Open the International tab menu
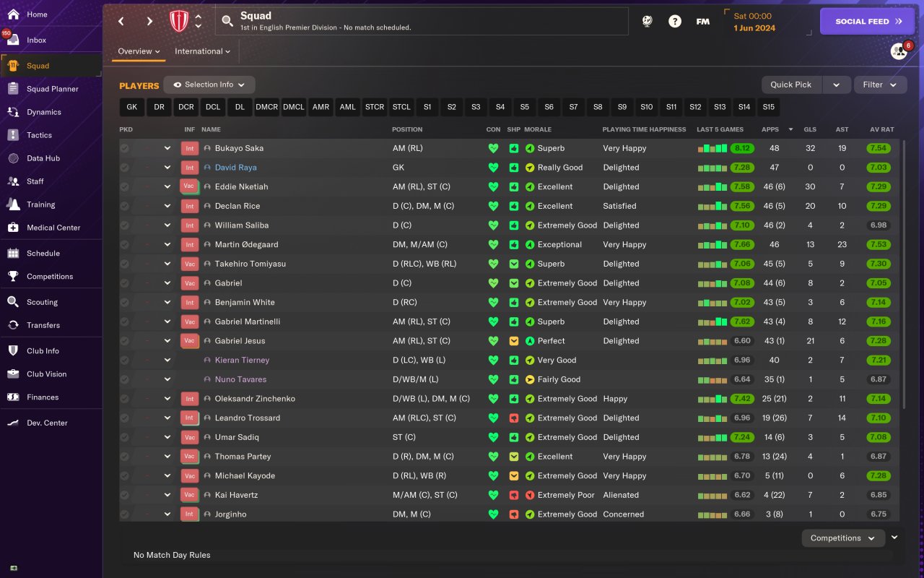Screen dimensions: 924x578 (x=202, y=51)
